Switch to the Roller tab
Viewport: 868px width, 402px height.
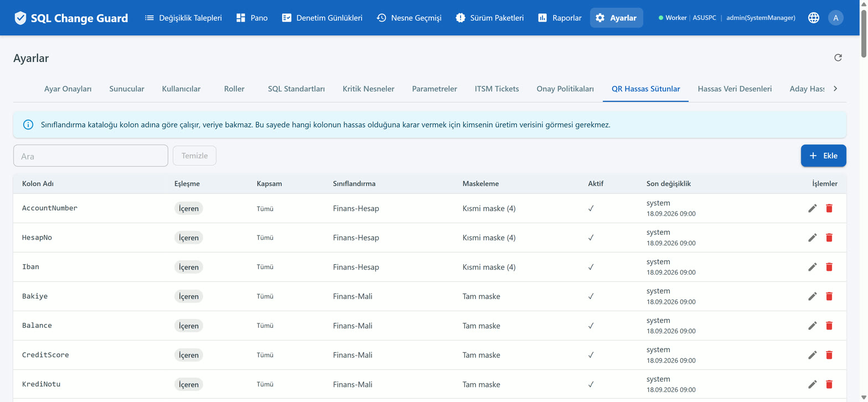(234, 89)
